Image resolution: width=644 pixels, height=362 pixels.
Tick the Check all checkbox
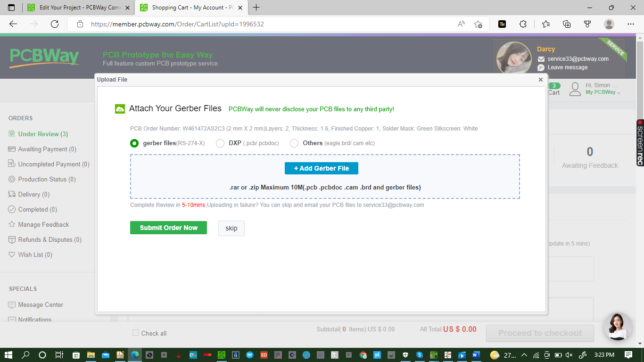click(136, 333)
